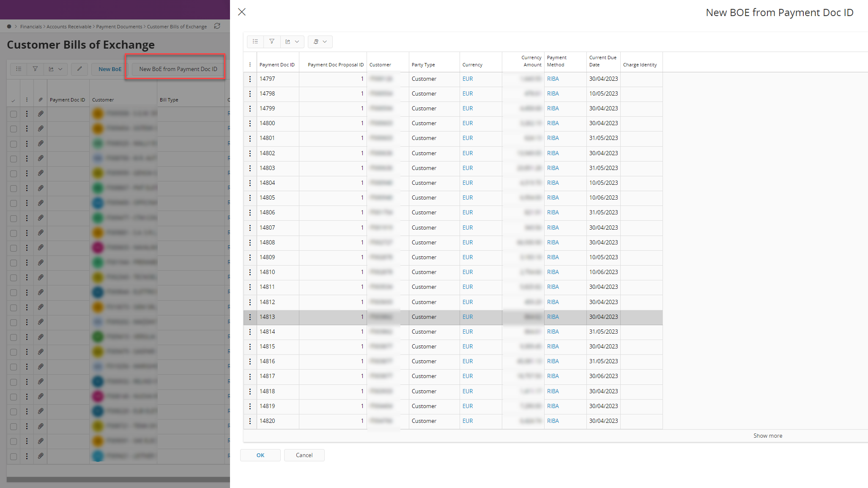The image size is (868, 488).
Task: Open the row menu for Payment Doc 14813
Action: click(250, 317)
